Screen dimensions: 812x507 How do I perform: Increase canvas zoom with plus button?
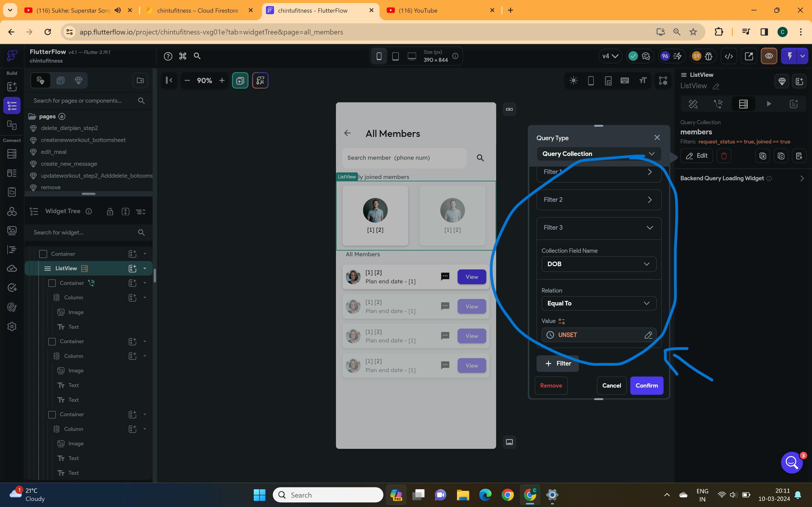pyautogui.click(x=222, y=80)
